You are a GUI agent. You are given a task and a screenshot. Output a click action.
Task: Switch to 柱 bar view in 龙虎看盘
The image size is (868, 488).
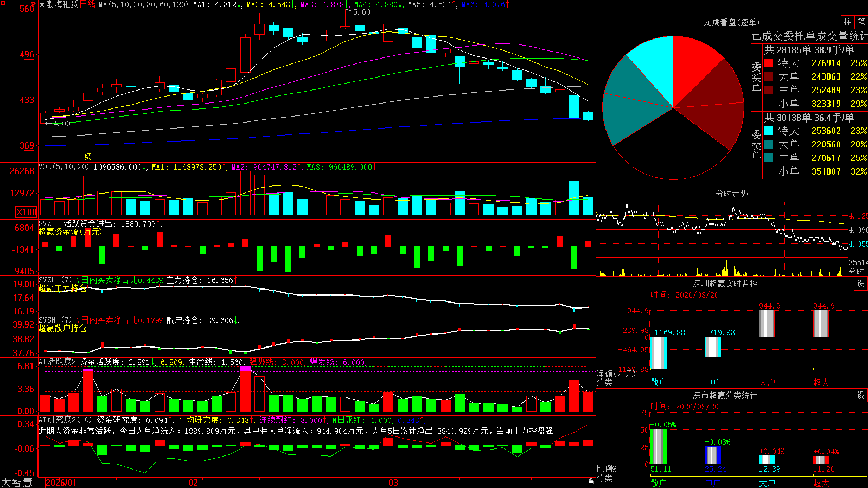[847, 22]
